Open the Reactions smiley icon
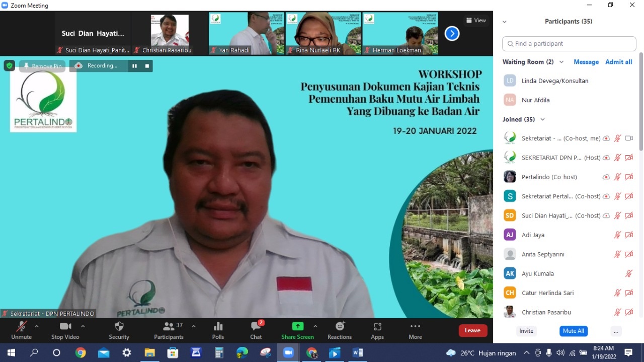This screenshot has height=362, width=644. [340, 327]
